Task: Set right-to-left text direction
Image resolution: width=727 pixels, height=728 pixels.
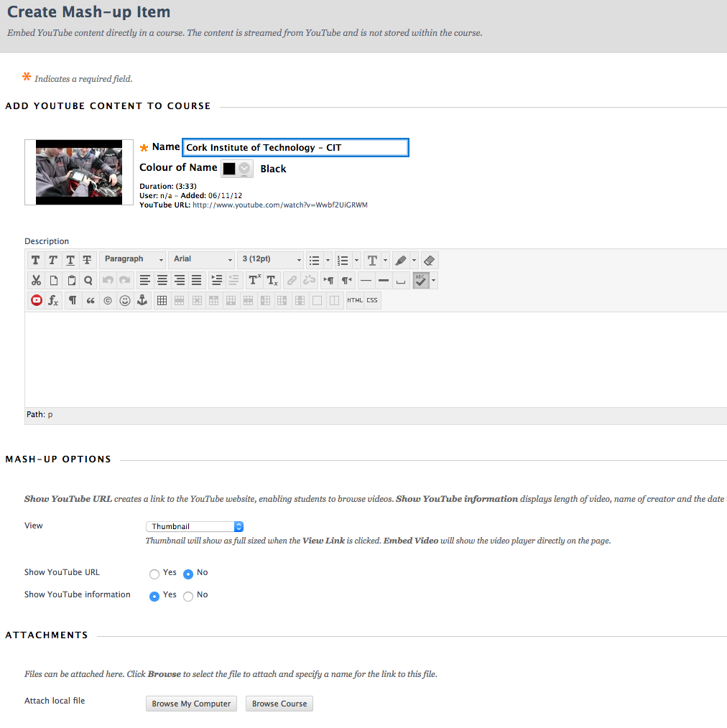Action: pos(346,281)
